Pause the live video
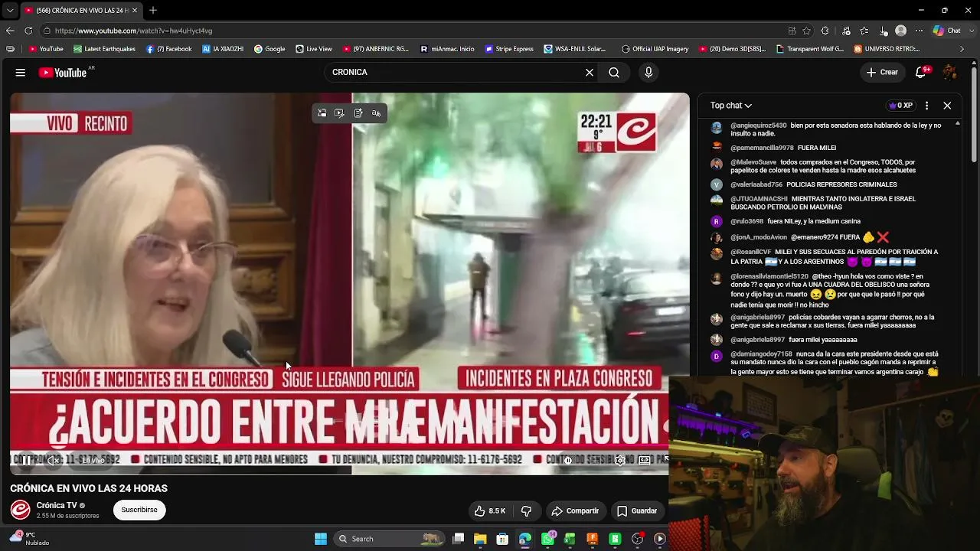This screenshot has width=980, height=551. (x=25, y=460)
